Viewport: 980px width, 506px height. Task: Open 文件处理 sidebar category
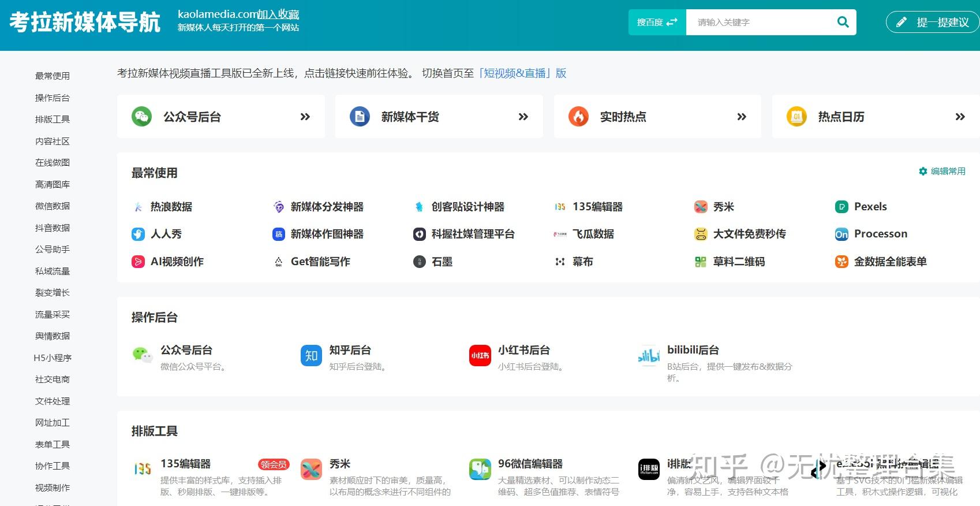coord(53,401)
